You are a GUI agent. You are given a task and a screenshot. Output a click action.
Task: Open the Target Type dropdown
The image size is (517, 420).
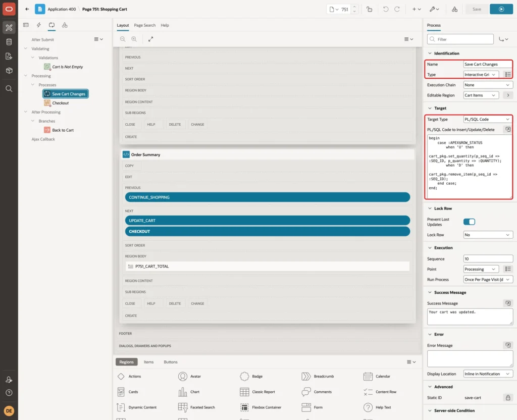click(488, 119)
